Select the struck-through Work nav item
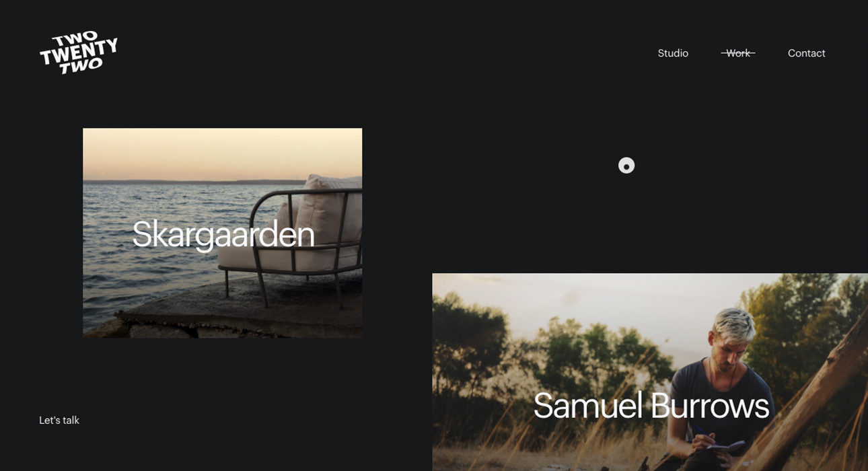 (738, 53)
